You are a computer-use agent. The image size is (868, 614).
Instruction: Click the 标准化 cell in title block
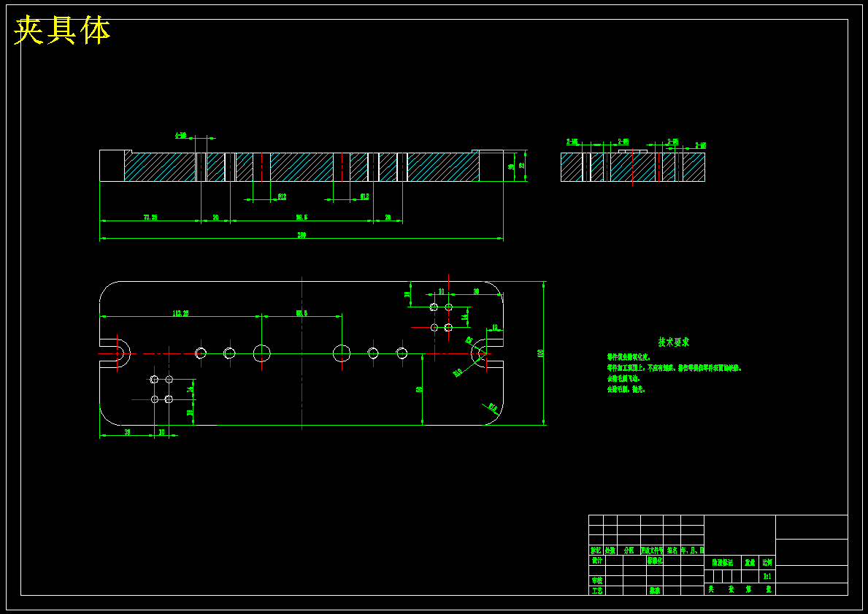pyautogui.click(x=655, y=560)
